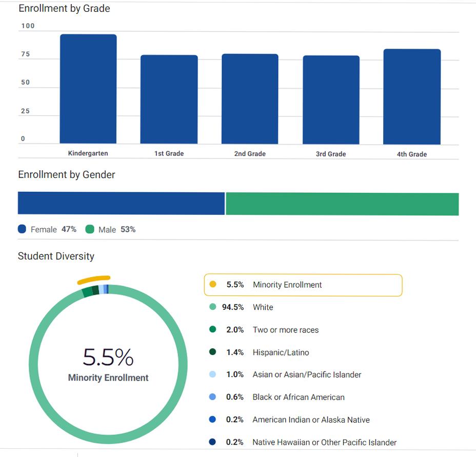Click the 5.5% text in donut center
Viewport: 476px width, 457px height.
coord(108,357)
